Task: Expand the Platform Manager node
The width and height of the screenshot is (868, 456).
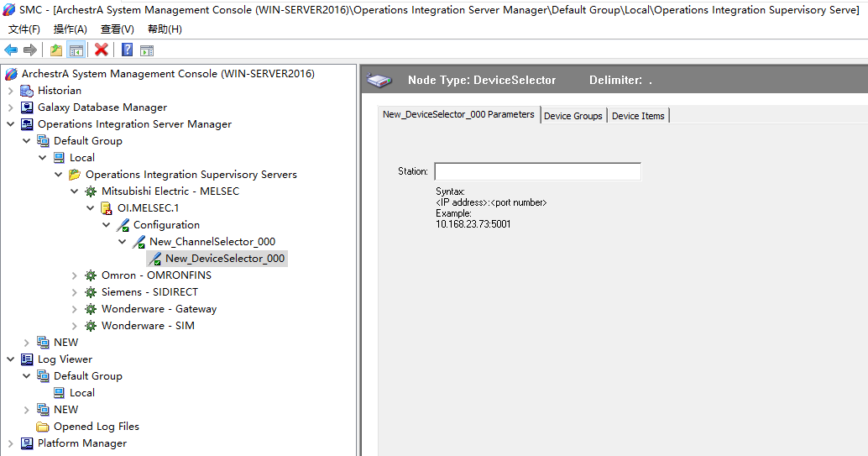Action: point(11,443)
